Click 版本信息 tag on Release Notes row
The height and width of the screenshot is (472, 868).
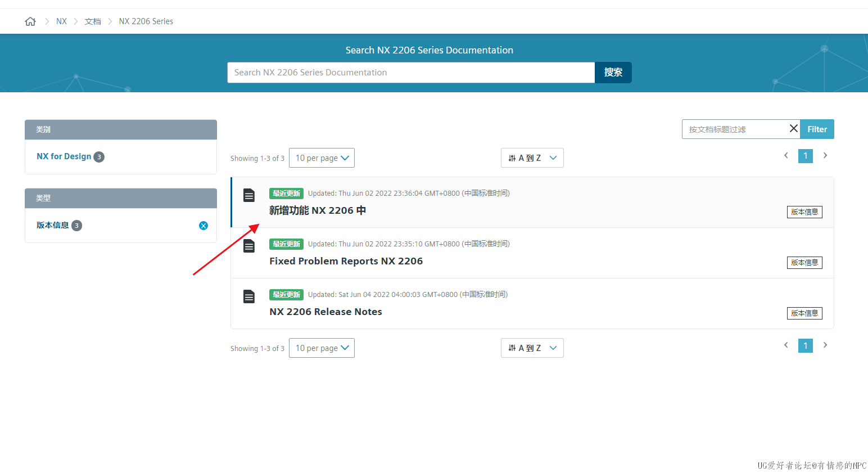pyautogui.click(x=804, y=313)
